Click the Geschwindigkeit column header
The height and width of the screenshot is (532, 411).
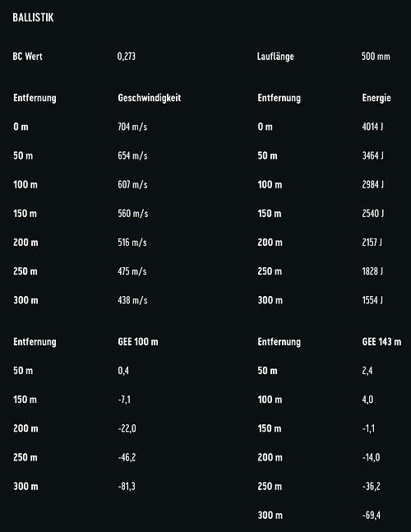(x=150, y=98)
